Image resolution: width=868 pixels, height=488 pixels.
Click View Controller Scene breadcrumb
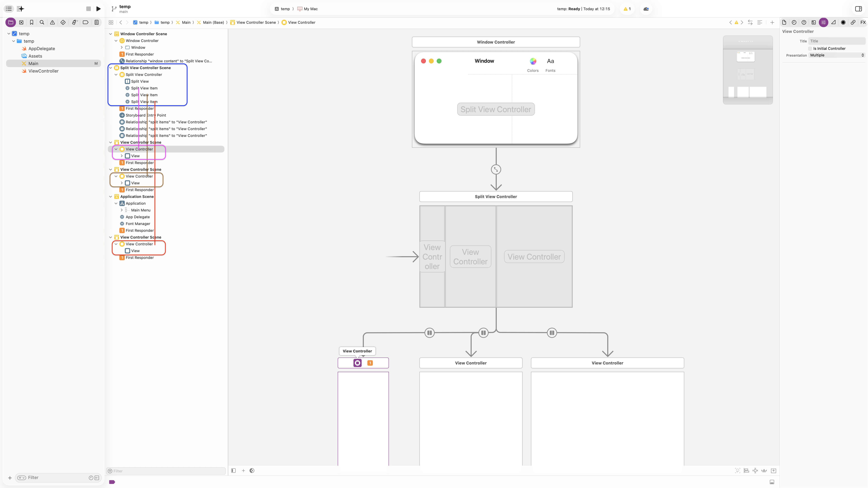(256, 23)
